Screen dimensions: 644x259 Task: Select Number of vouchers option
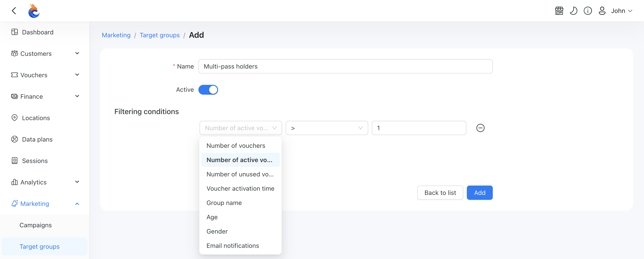pos(240,146)
